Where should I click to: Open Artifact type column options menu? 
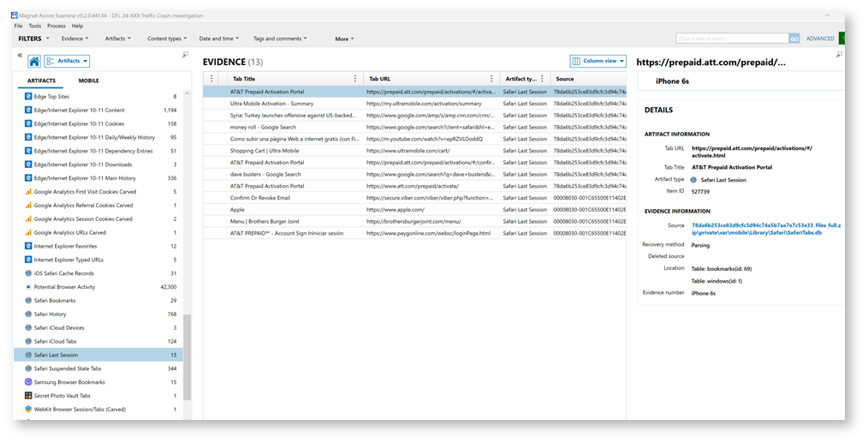pos(543,79)
